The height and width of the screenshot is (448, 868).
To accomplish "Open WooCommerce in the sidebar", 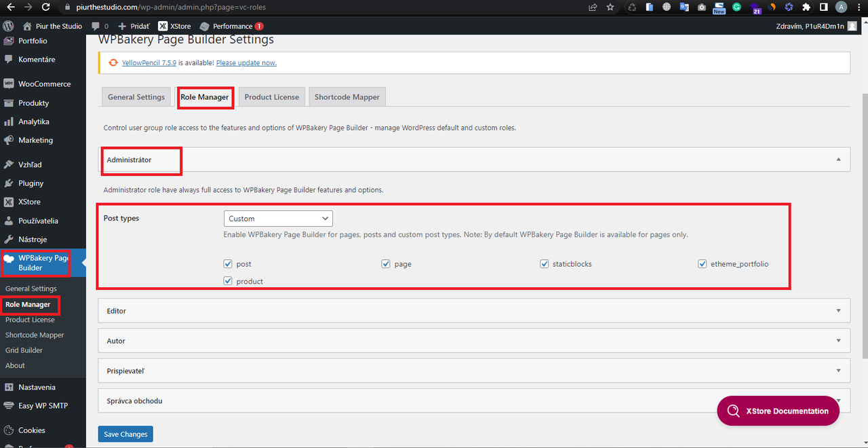I will [43, 84].
